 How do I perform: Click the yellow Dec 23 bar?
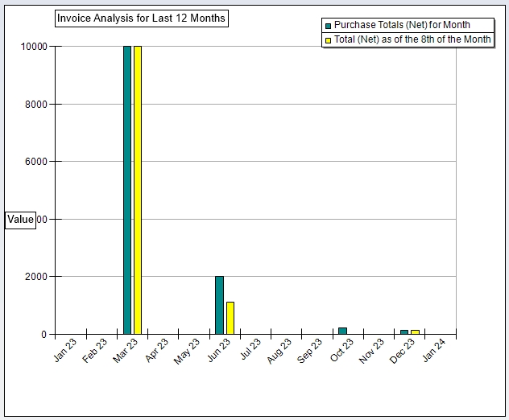tap(415, 331)
